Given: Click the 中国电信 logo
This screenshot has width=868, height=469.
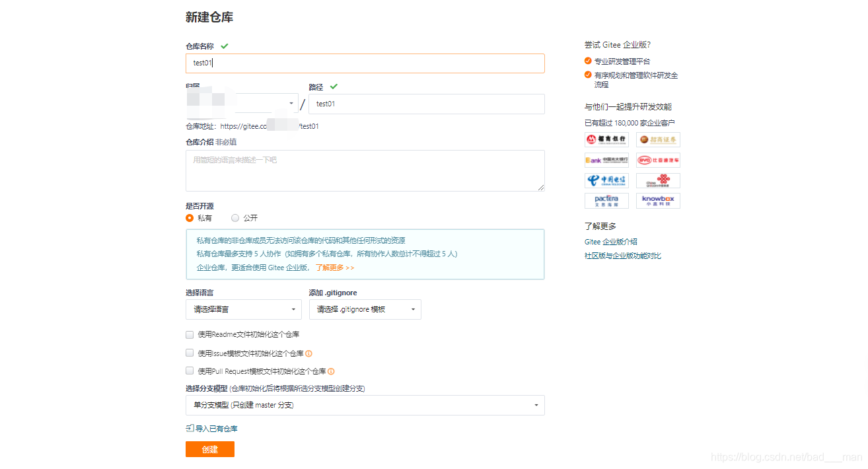Looking at the screenshot, I should coord(606,180).
